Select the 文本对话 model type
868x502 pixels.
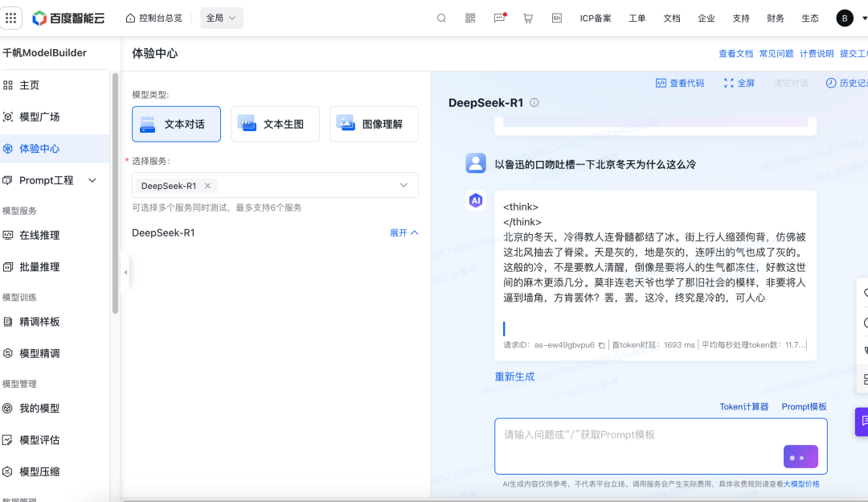pos(176,124)
